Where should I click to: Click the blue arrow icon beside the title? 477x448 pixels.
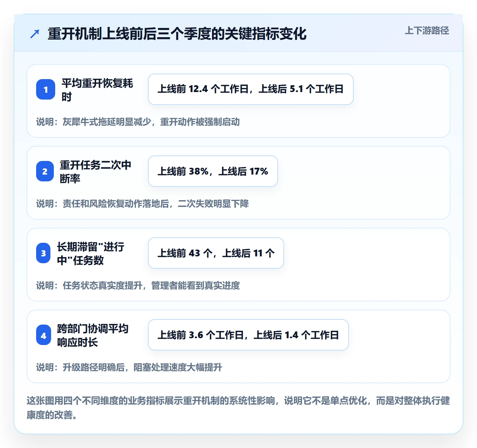coord(35,34)
